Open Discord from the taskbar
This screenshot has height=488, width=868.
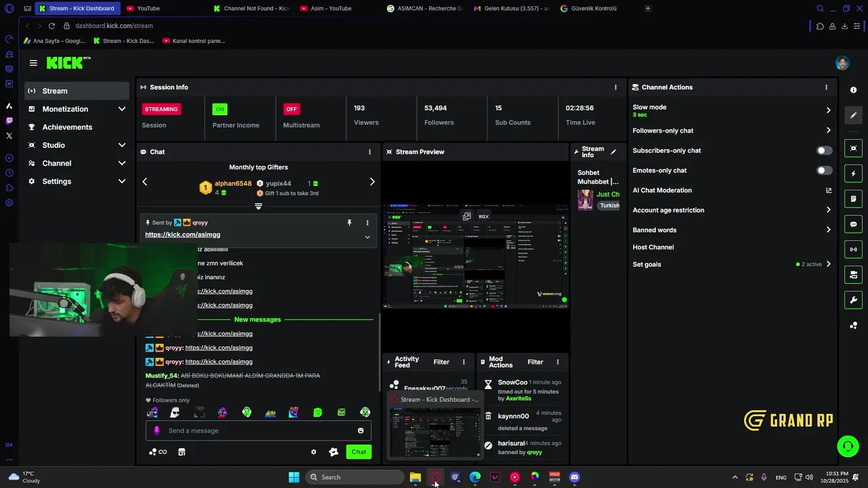pos(574,477)
